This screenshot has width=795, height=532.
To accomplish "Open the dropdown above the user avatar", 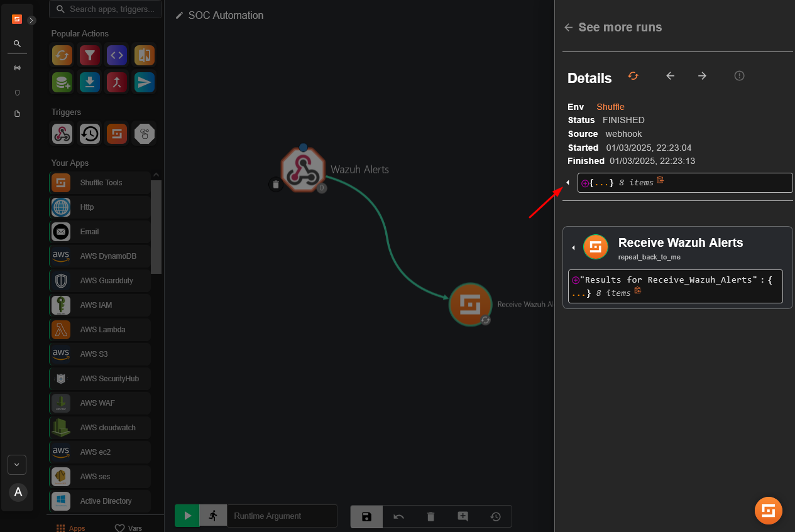I will pos(17,465).
